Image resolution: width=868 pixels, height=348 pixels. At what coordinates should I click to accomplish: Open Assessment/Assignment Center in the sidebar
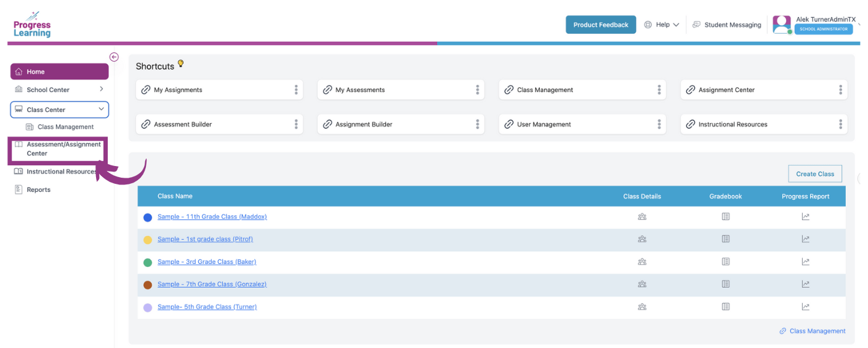58,149
